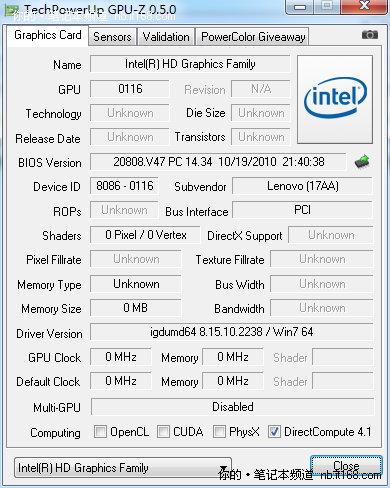Open the Intel(R) HD Graphics Family dropdown

click(123, 468)
